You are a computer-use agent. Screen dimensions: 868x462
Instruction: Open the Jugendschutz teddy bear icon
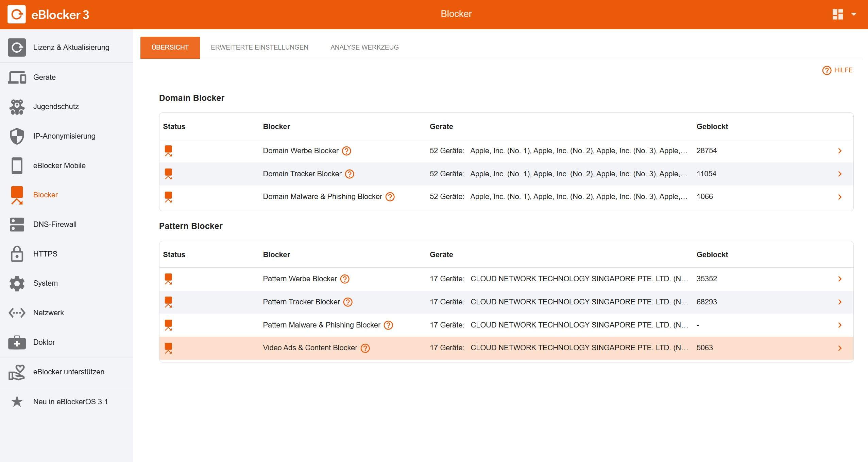click(17, 107)
